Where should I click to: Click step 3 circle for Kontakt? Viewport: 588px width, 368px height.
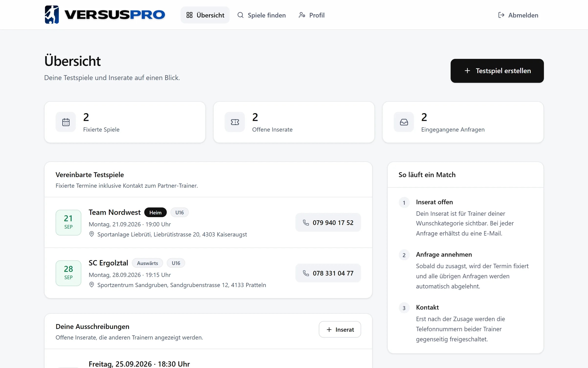pyautogui.click(x=404, y=308)
